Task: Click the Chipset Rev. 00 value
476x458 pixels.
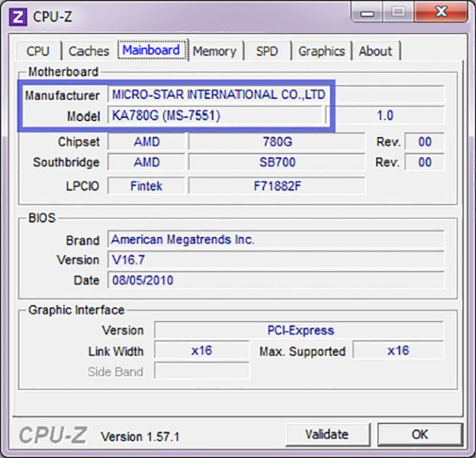Action: coord(424,141)
